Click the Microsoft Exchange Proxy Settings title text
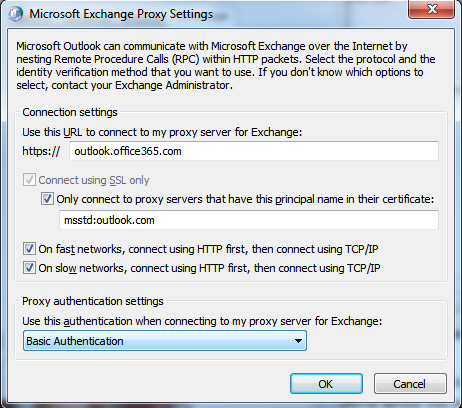The width and height of the screenshot is (462, 408). [121, 14]
